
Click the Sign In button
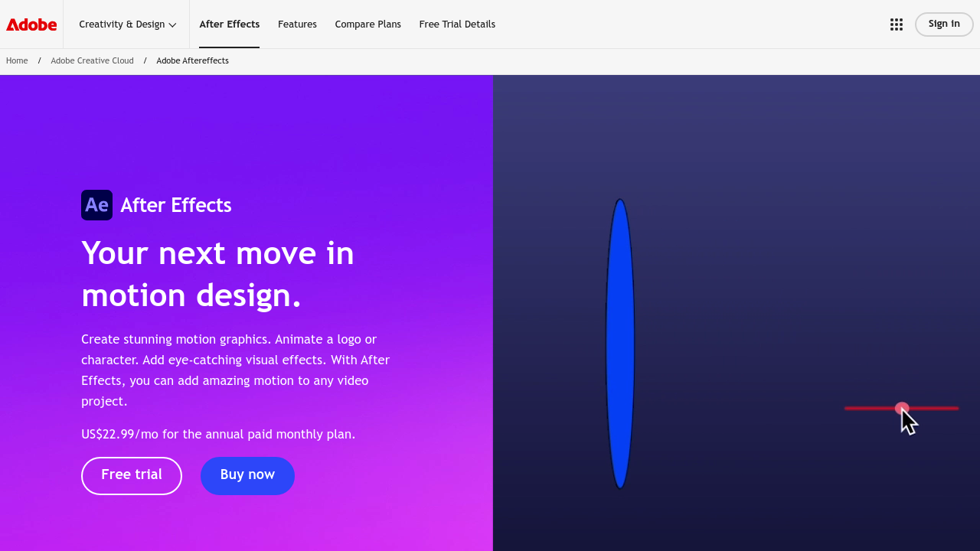click(943, 24)
